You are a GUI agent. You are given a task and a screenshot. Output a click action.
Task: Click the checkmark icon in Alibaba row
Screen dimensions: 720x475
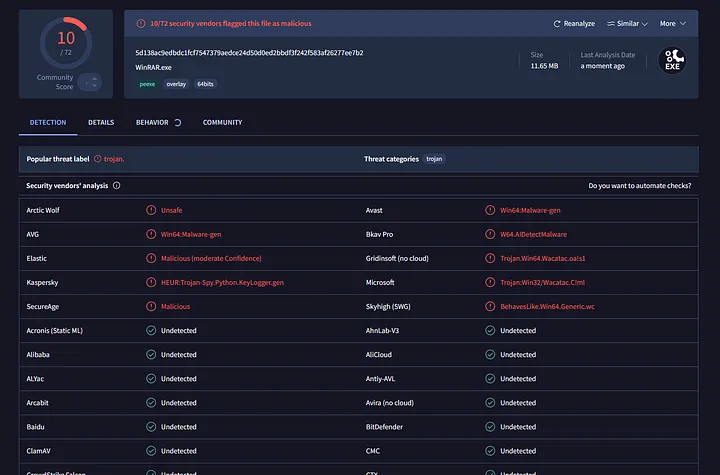(x=151, y=355)
